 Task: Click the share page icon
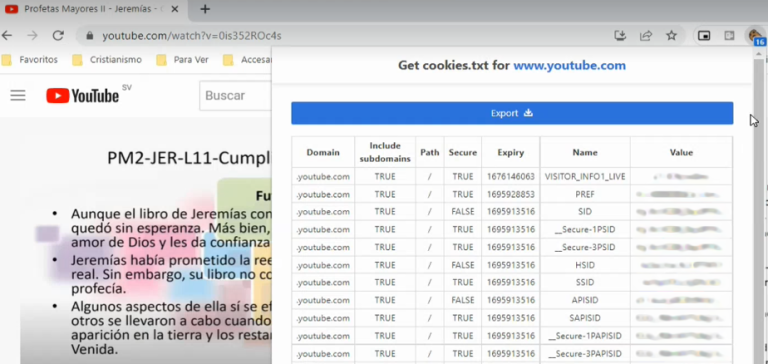coord(646,36)
